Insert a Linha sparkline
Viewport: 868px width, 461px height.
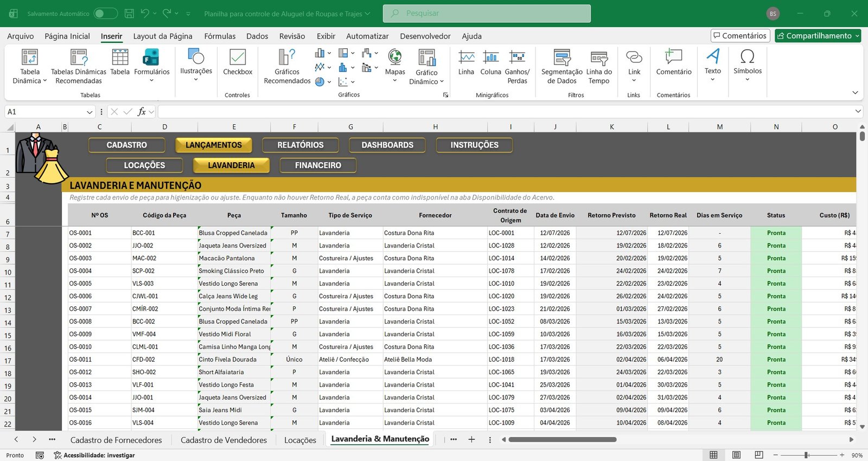click(x=466, y=62)
